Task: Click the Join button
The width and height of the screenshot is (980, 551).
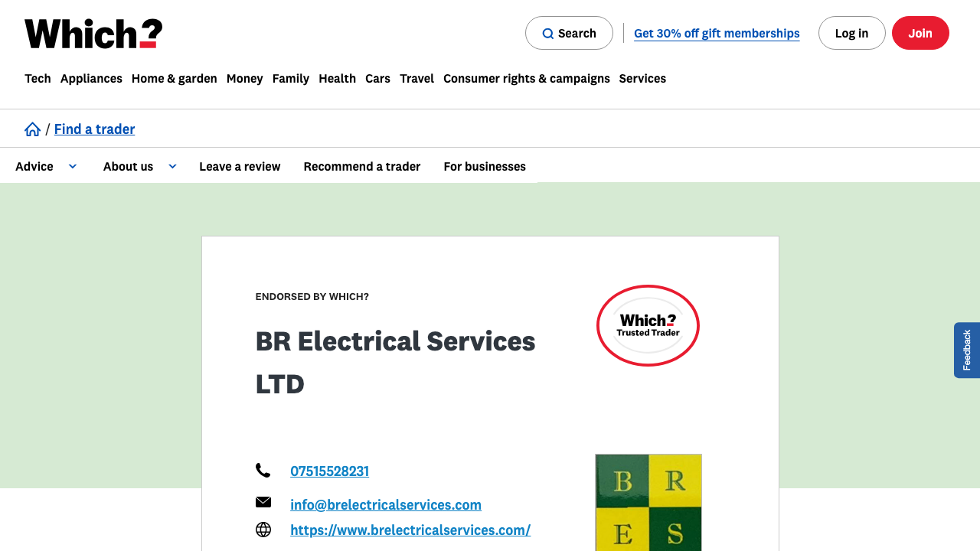Action: [920, 33]
